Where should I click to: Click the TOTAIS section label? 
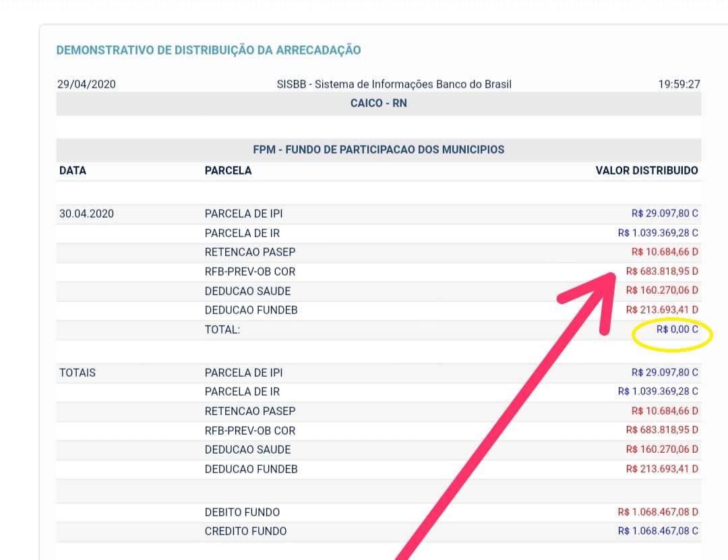[x=77, y=373]
